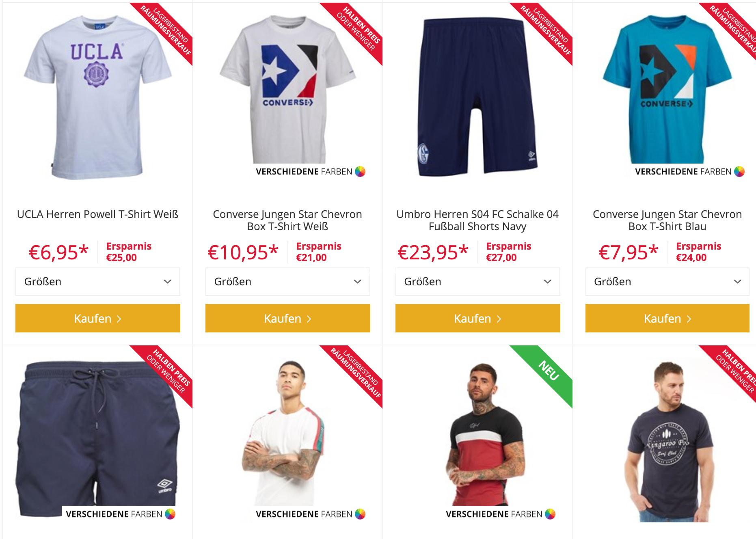The width and height of the screenshot is (756, 539).
Task: Select navy Schalke shorts product image
Action: point(478,97)
